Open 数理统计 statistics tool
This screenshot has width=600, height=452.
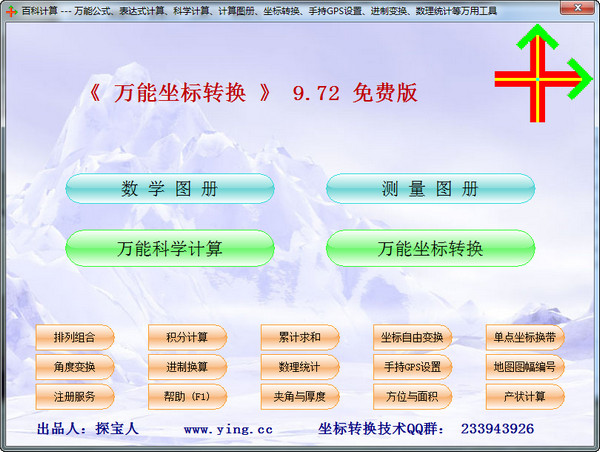pyautogui.click(x=300, y=367)
